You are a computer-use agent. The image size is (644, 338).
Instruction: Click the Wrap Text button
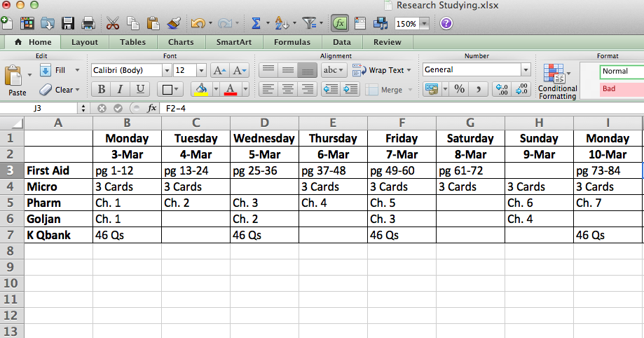tap(379, 70)
